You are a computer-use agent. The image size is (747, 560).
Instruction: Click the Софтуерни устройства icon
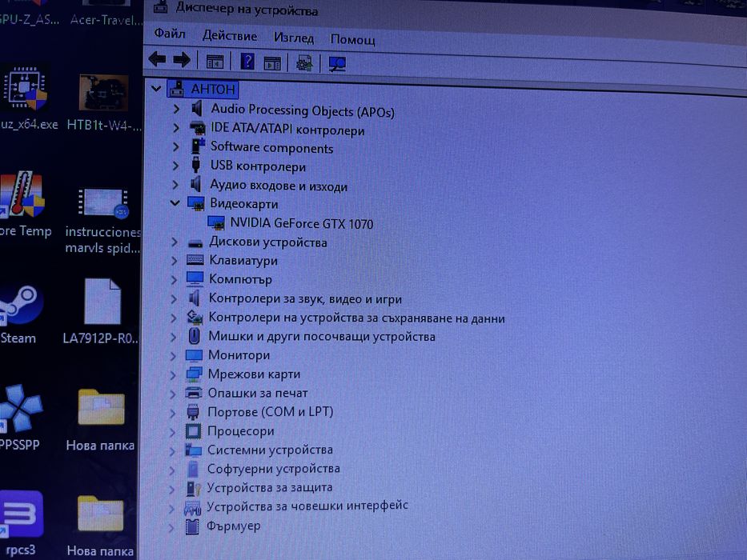192,469
